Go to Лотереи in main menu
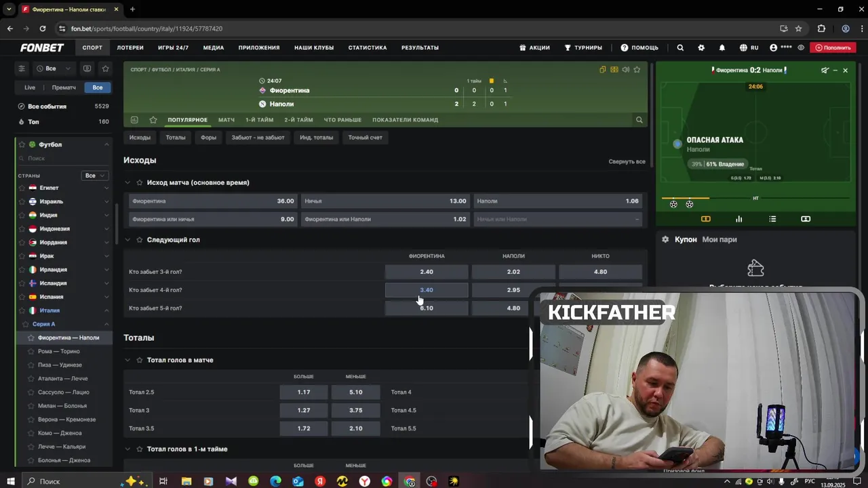The height and width of the screenshot is (488, 868). point(130,47)
